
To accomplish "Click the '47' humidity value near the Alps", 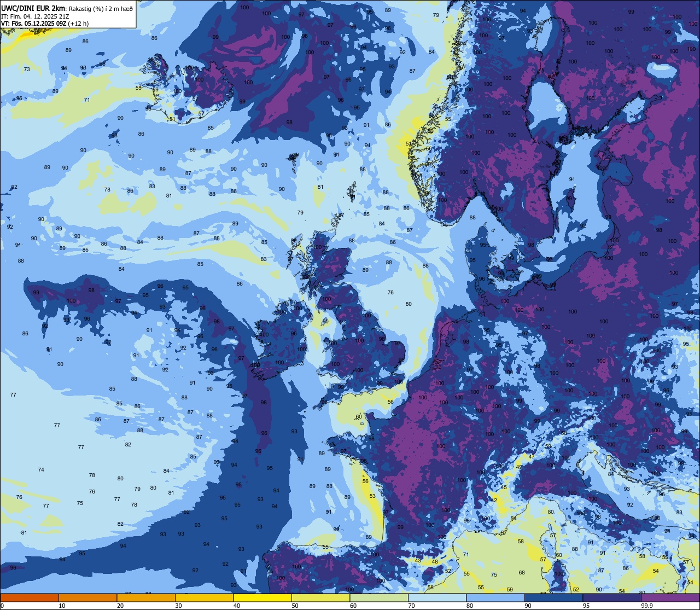I will (532, 456).
